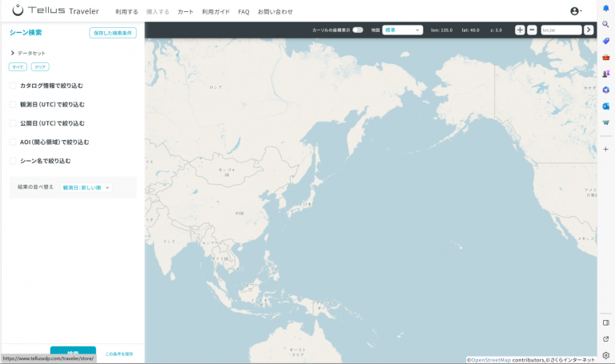This screenshot has width=615, height=364.
Task: Expand the データセット section
Action: pos(28,53)
